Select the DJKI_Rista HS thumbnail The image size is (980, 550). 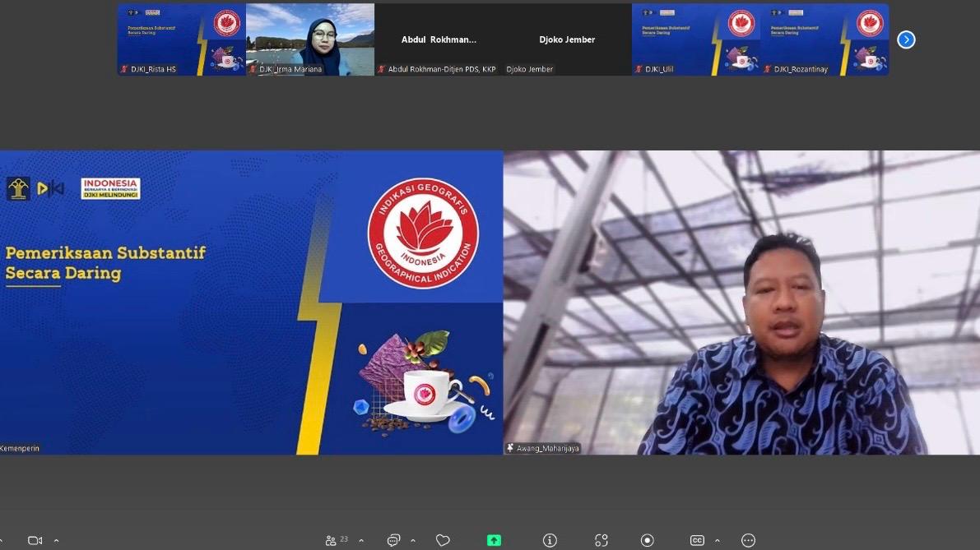[x=181, y=39]
